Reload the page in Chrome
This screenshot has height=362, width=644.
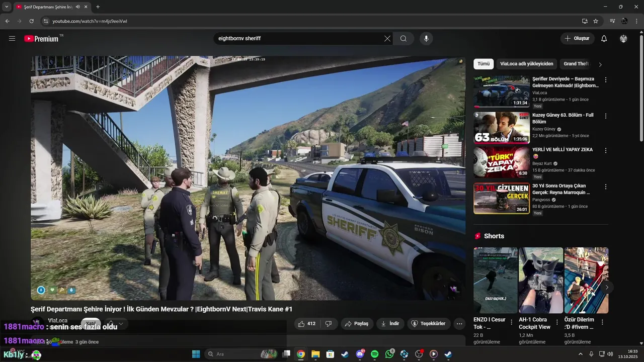(31, 21)
